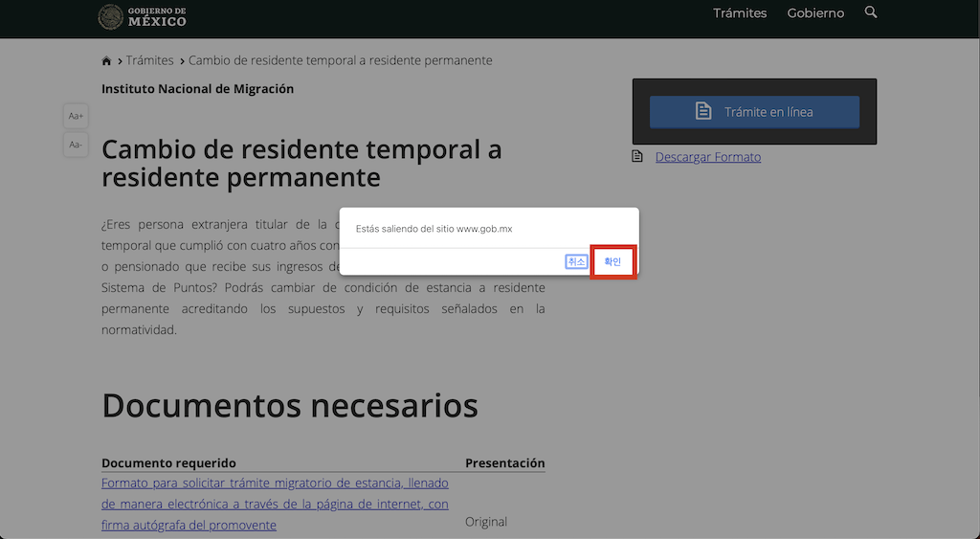Click Trámites breadcrumb link
The width and height of the screenshot is (980, 539).
(x=149, y=60)
